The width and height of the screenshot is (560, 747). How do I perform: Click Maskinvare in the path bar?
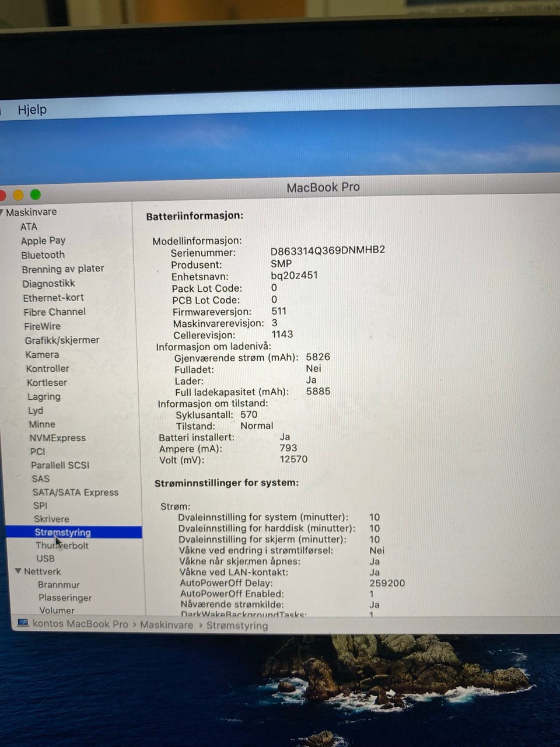pos(166,624)
